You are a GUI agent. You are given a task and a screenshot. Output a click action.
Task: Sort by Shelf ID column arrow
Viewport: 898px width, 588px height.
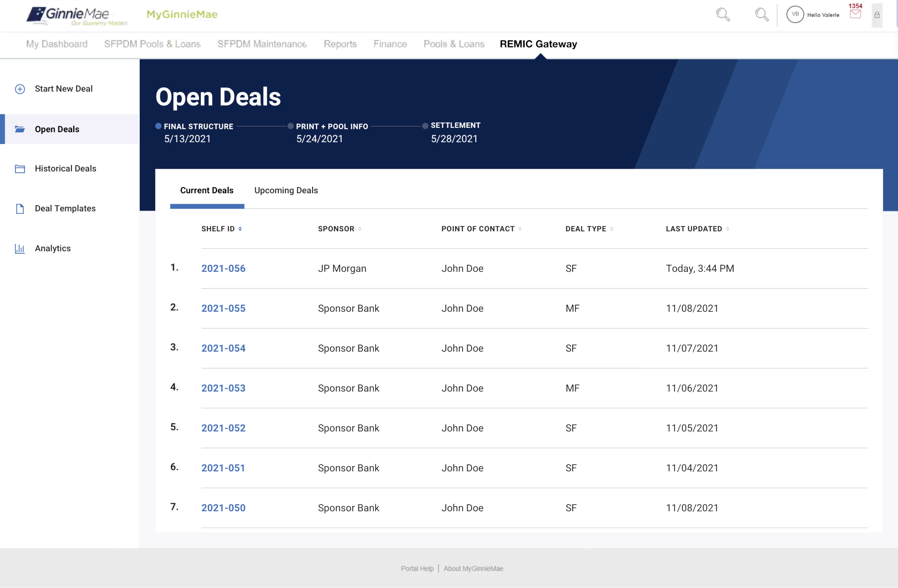(x=240, y=229)
